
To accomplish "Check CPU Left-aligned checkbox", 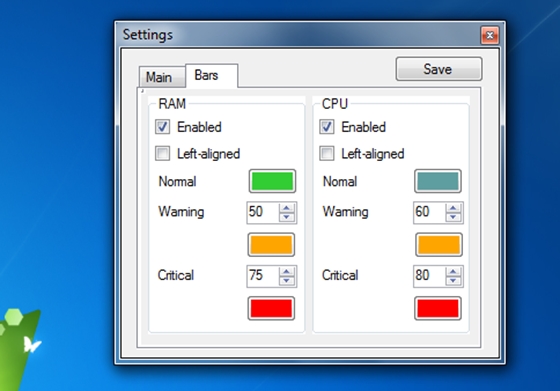I will 327,154.
